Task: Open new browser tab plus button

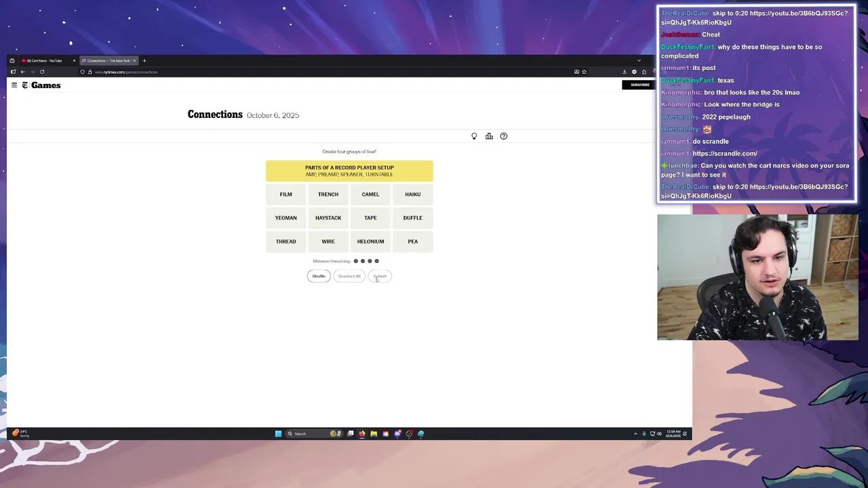Action: pyautogui.click(x=144, y=61)
